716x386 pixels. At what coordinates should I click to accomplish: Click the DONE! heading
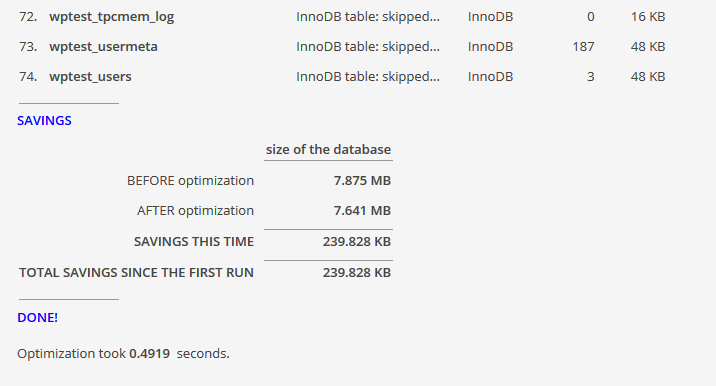pyautogui.click(x=37, y=317)
